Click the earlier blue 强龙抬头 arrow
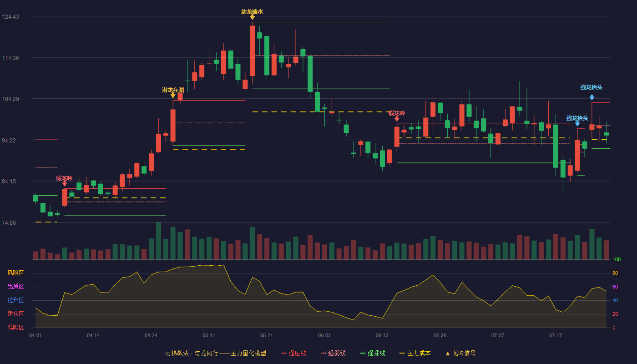Viewport: 637px width, 364px height. pos(577,123)
